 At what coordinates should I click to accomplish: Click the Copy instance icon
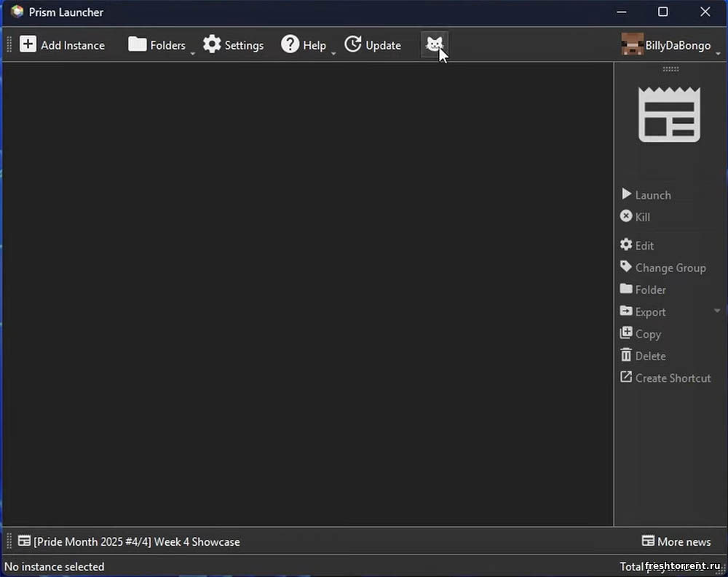[626, 333]
